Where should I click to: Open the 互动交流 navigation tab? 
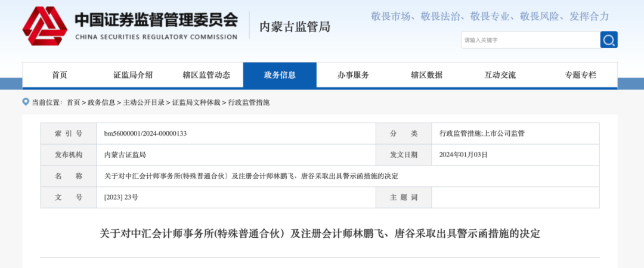coord(500,75)
